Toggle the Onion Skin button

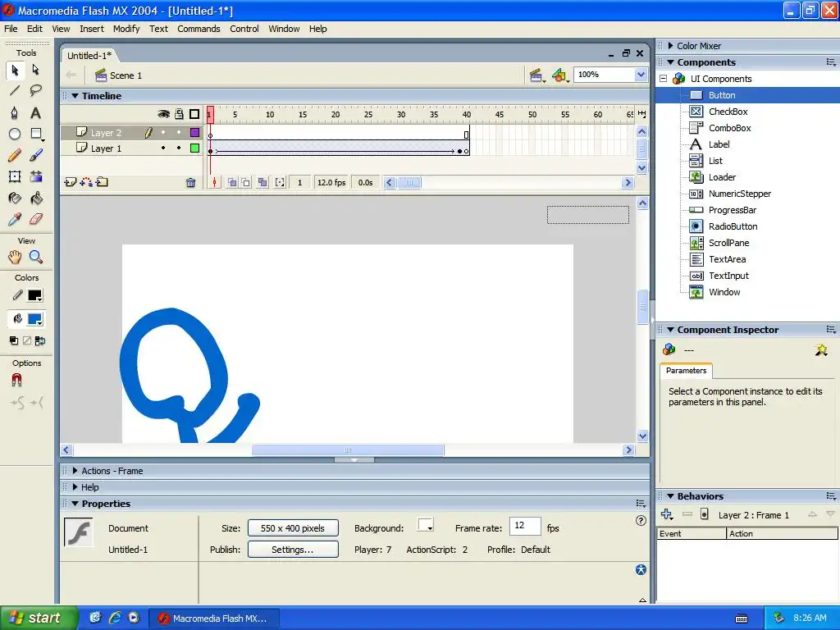coord(232,183)
